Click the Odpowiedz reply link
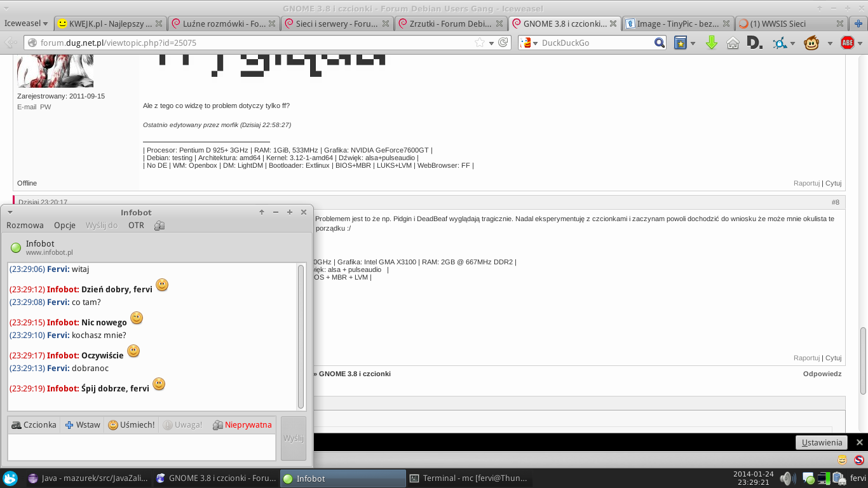Image resolution: width=868 pixels, height=488 pixels. pyautogui.click(x=822, y=374)
